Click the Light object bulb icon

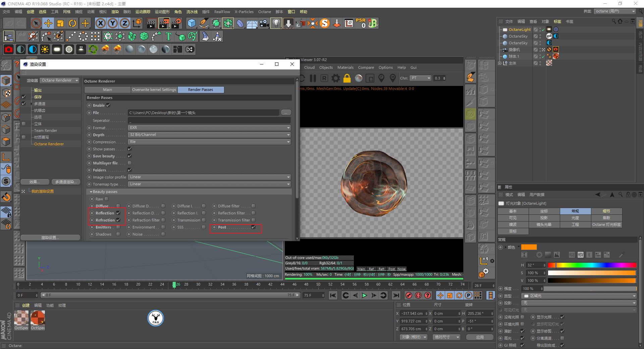(276, 23)
